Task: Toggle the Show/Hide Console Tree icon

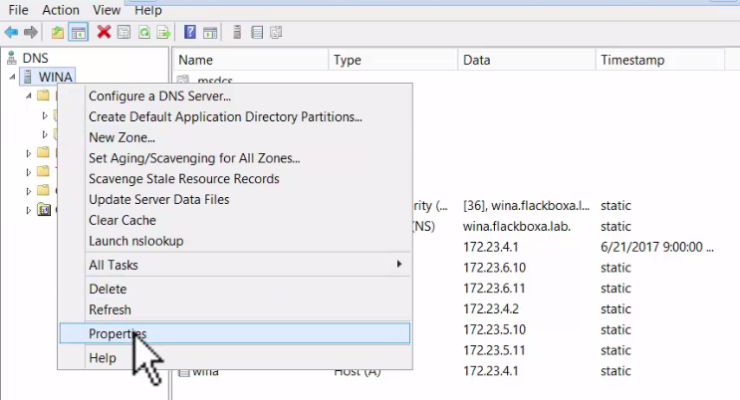Action: coord(77,33)
